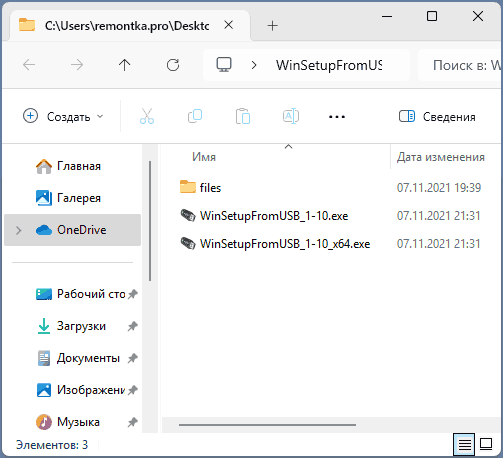503x458 pixels.
Task: Go up one folder level
Action: [125, 65]
